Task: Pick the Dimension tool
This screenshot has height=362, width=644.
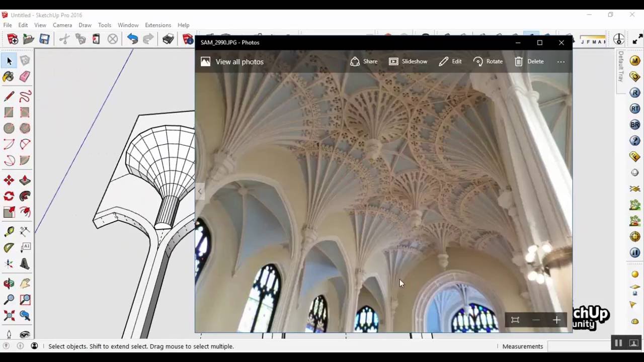Action: coord(25,232)
